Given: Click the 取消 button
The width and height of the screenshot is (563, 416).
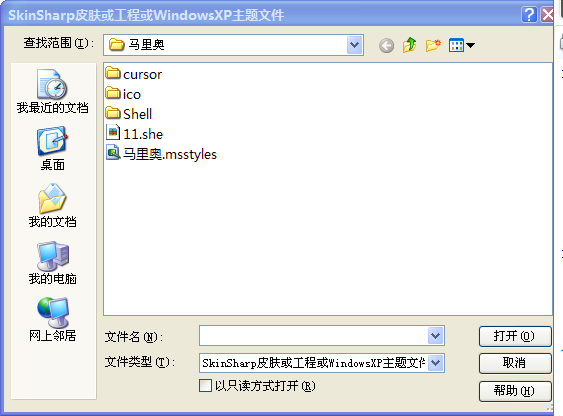Looking at the screenshot, I should pyautogui.click(x=515, y=363).
